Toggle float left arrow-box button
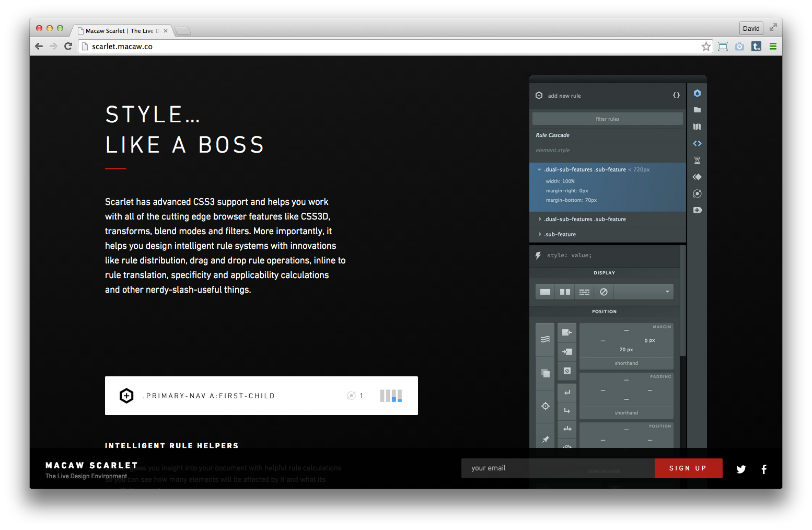This screenshot has height=530, width=812. [567, 332]
